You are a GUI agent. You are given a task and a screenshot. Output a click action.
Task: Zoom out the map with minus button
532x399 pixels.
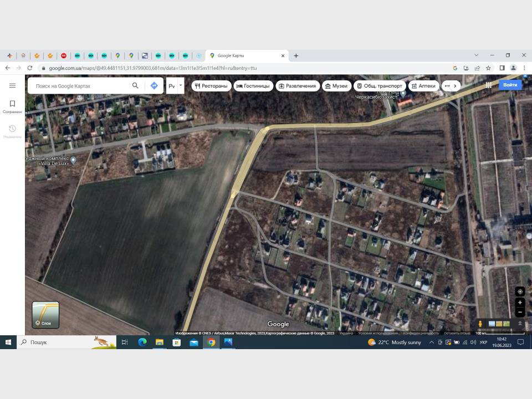[x=520, y=312]
